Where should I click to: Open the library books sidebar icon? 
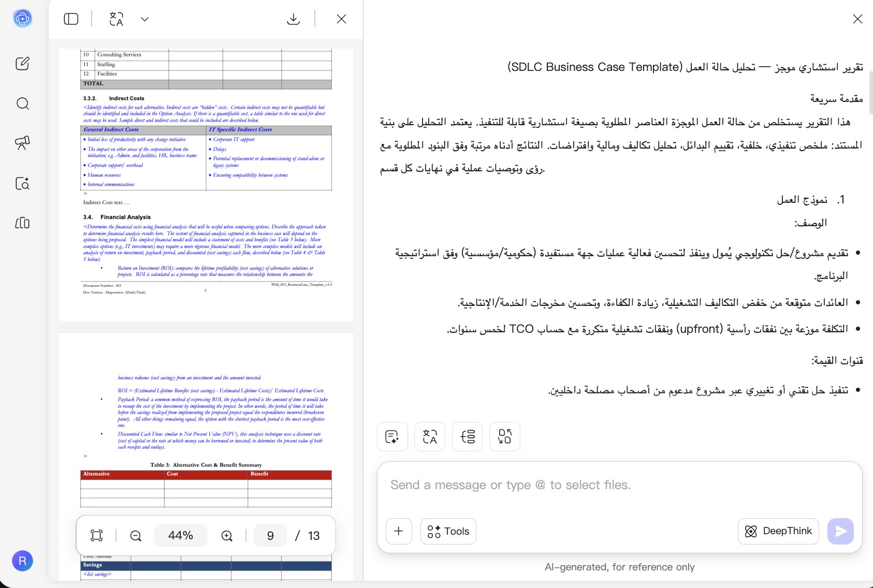pos(22,223)
